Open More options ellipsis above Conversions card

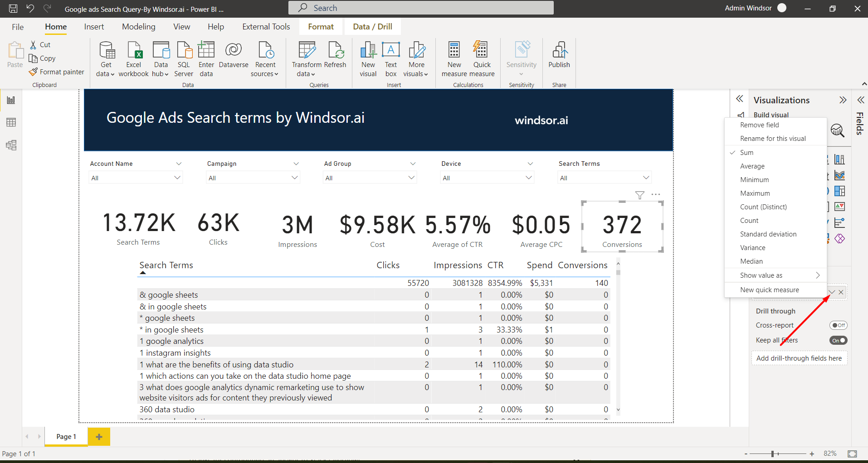[x=656, y=194]
